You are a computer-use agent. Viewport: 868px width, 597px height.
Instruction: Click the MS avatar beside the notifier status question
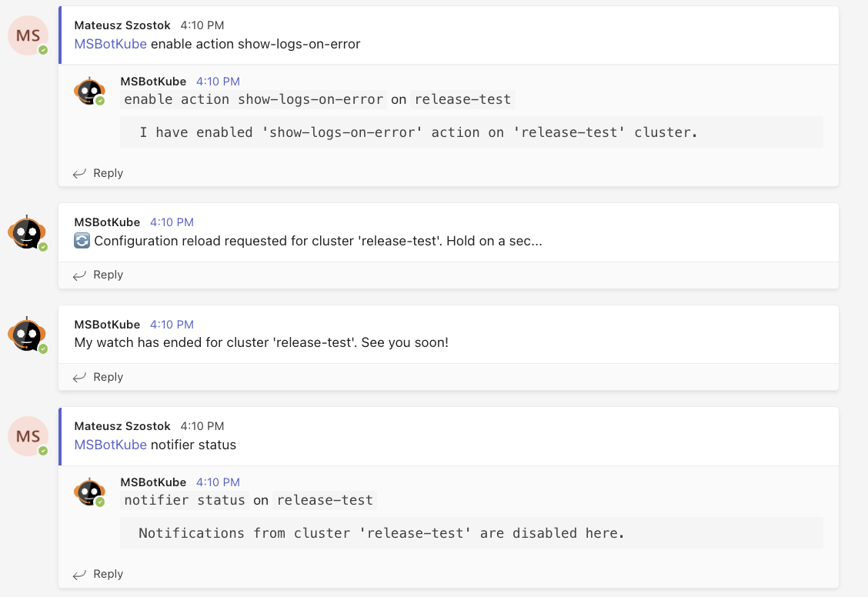pos(28,435)
